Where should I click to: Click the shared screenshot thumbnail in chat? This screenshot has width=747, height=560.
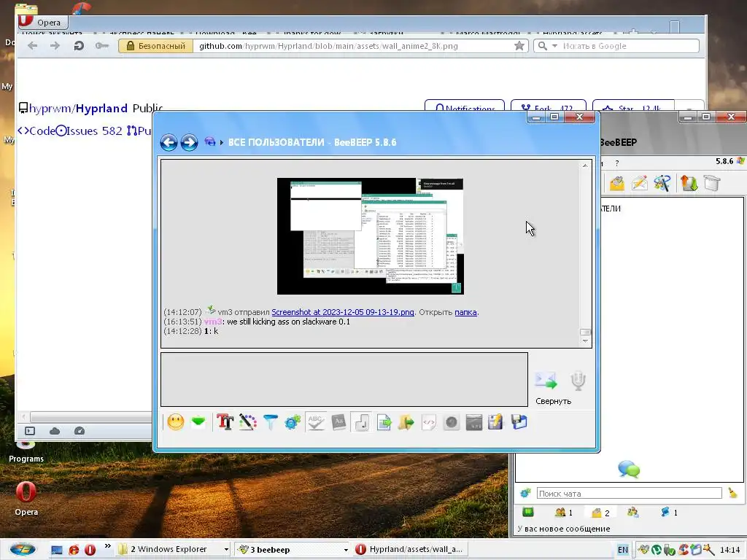[370, 236]
